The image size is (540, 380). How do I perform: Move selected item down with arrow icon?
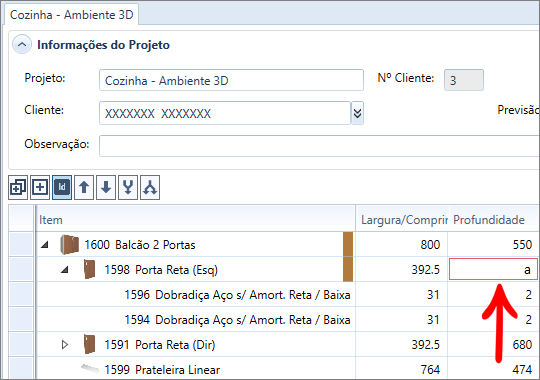click(x=106, y=187)
